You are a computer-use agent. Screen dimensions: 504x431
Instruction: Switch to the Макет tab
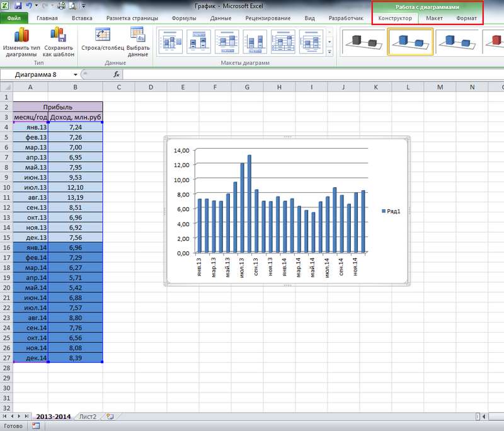click(434, 18)
